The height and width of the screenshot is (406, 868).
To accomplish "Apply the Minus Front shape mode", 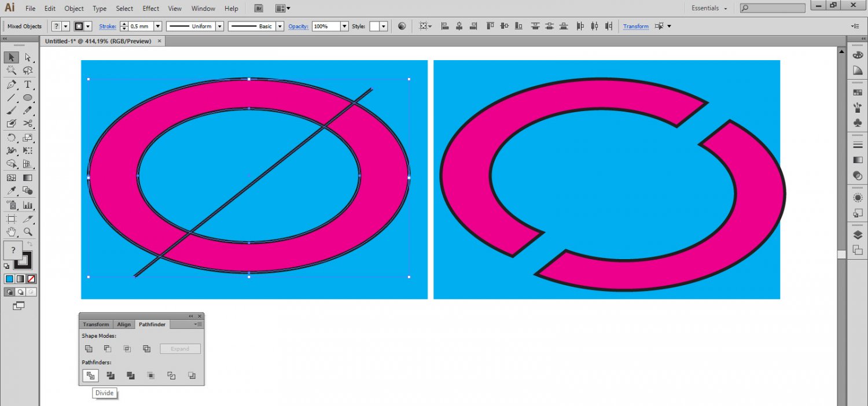I will tap(108, 349).
